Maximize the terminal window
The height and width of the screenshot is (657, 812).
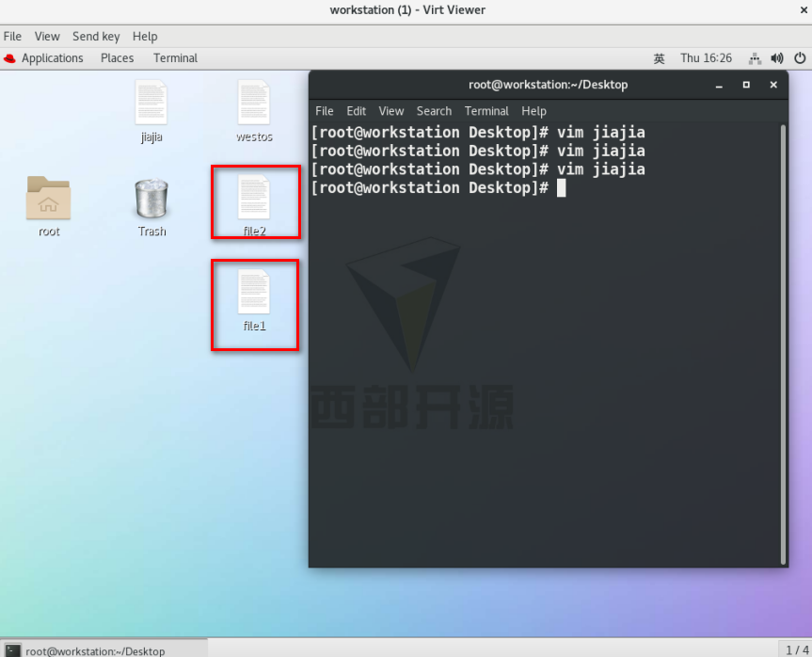(x=746, y=85)
